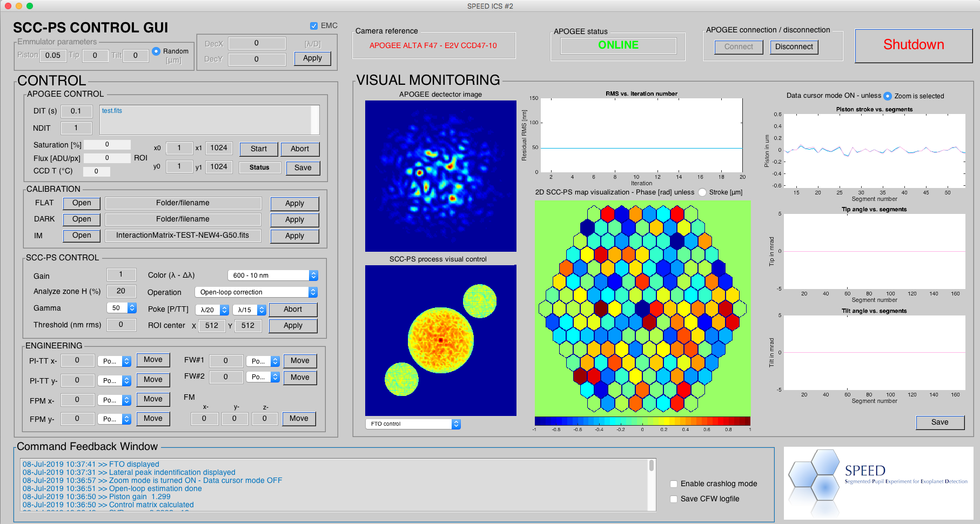980x524 pixels.
Task: Open the FPM y- position dropdown
Action: coord(115,419)
